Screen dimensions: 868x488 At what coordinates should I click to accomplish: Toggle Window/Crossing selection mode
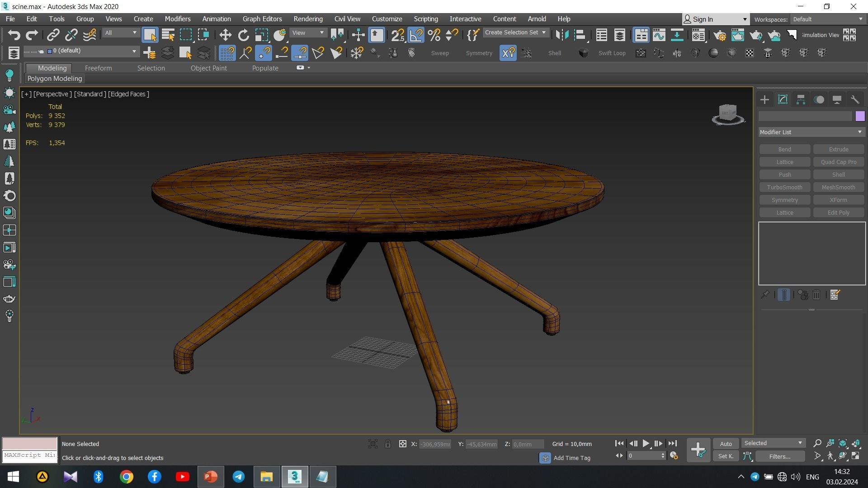(203, 35)
